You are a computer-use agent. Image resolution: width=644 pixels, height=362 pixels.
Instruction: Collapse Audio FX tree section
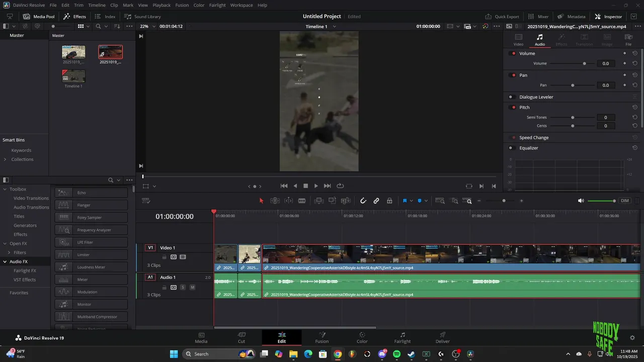[x=5, y=261]
